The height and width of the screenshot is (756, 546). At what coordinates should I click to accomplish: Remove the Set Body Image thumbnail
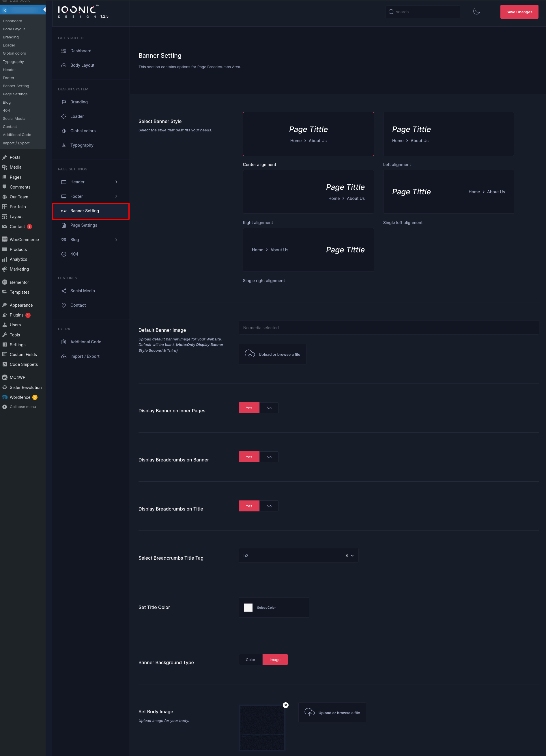pos(285,705)
